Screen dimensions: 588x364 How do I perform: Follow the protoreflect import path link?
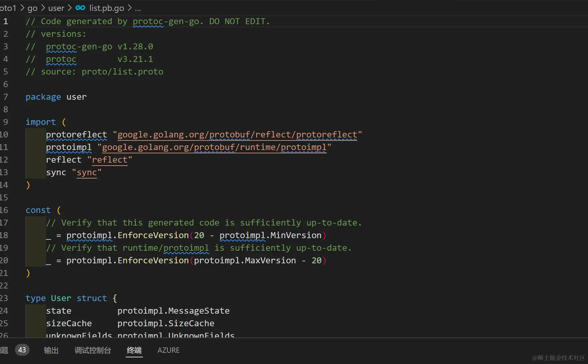(x=237, y=135)
